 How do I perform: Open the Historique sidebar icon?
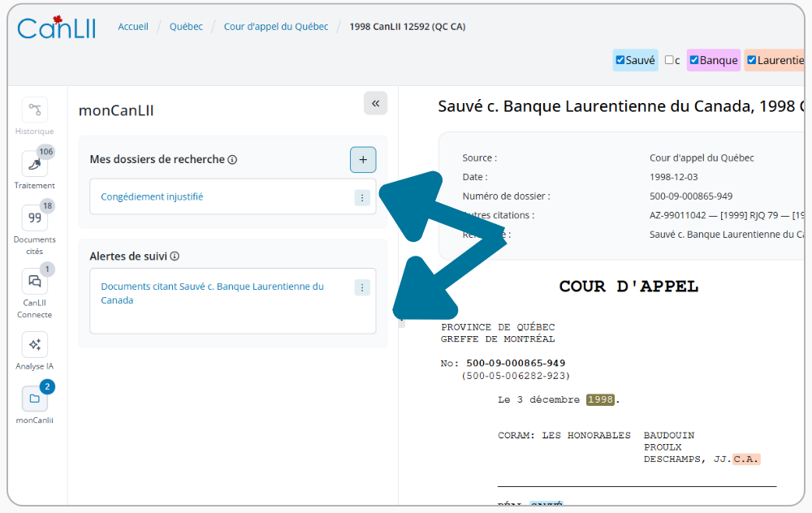click(34, 110)
